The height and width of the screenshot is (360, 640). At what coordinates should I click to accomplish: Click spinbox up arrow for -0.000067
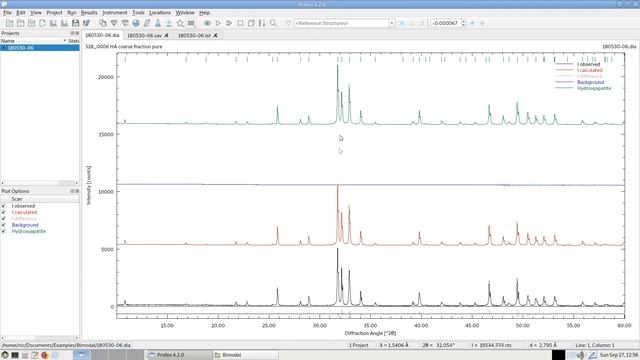pos(463,21)
